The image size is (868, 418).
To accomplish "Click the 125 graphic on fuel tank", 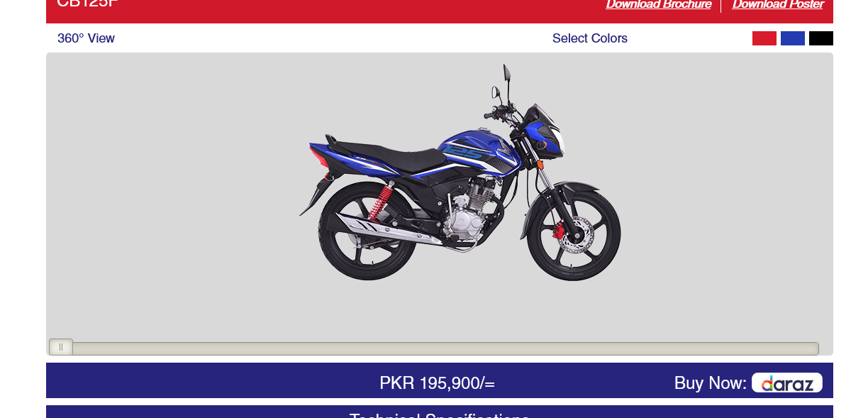I will 465,152.
